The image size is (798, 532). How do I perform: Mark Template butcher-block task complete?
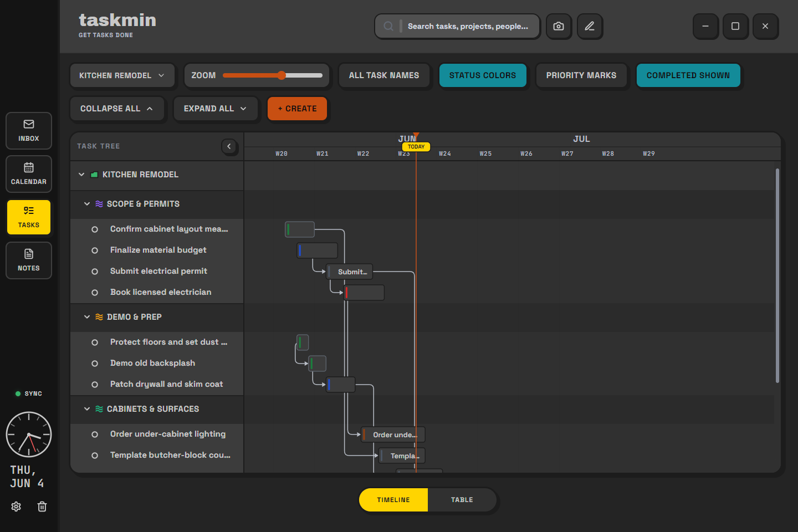95,456
